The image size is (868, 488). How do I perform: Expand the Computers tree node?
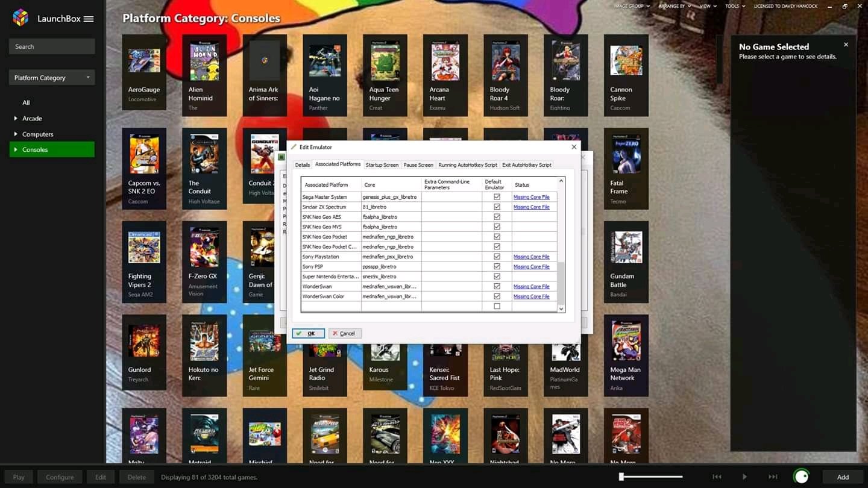pos(16,134)
